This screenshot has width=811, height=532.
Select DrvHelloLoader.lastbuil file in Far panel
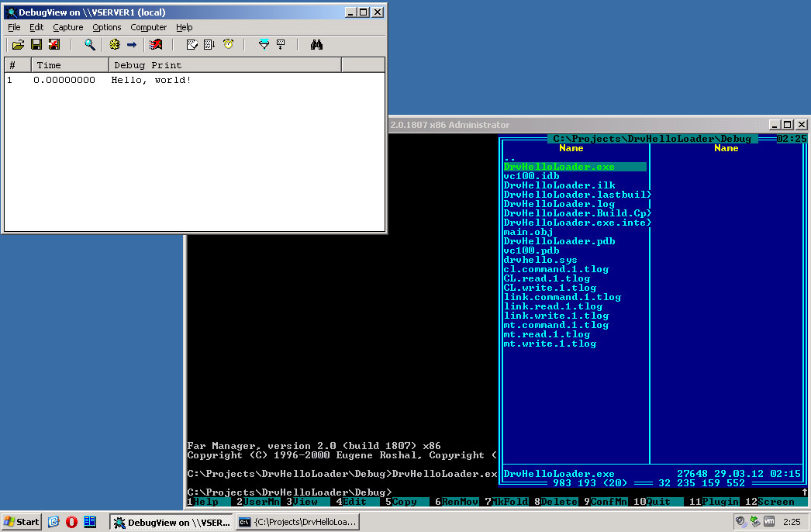[x=575, y=195]
